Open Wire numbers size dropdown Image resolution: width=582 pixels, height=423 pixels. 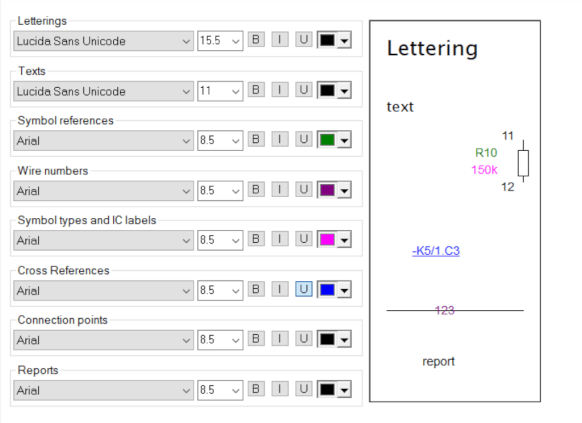(220, 191)
